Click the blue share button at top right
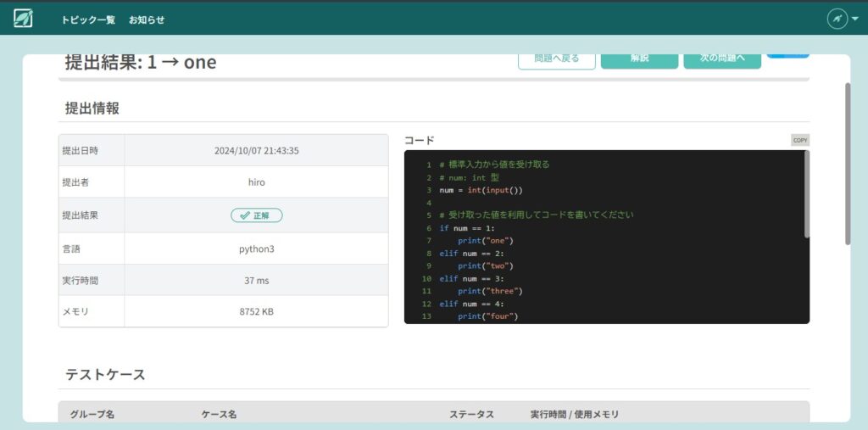Image resolution: width=868 pixels, height=430 pixels. coord(787,54)
